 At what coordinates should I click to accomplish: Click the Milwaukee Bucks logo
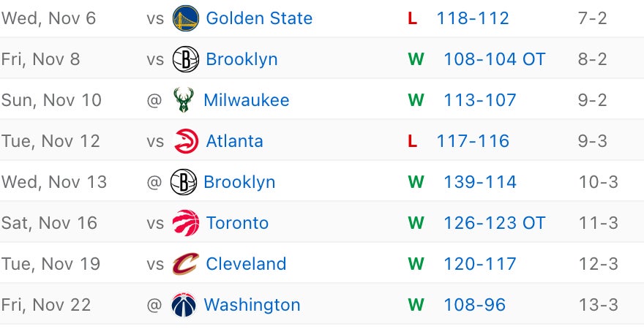pyautogui.click(x=183, y=100)
